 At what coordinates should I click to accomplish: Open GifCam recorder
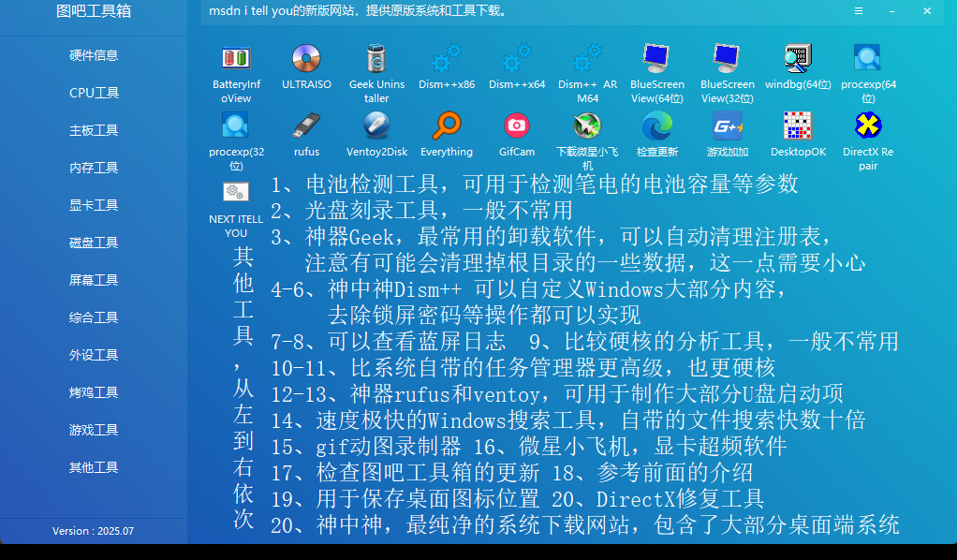pyautogui.click(x=517, y=126)
